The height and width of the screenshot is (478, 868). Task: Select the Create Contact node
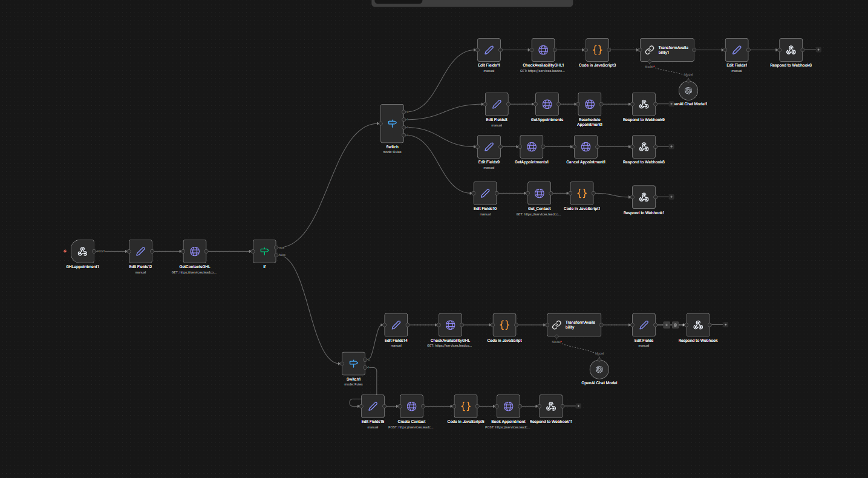coord(411,406)
